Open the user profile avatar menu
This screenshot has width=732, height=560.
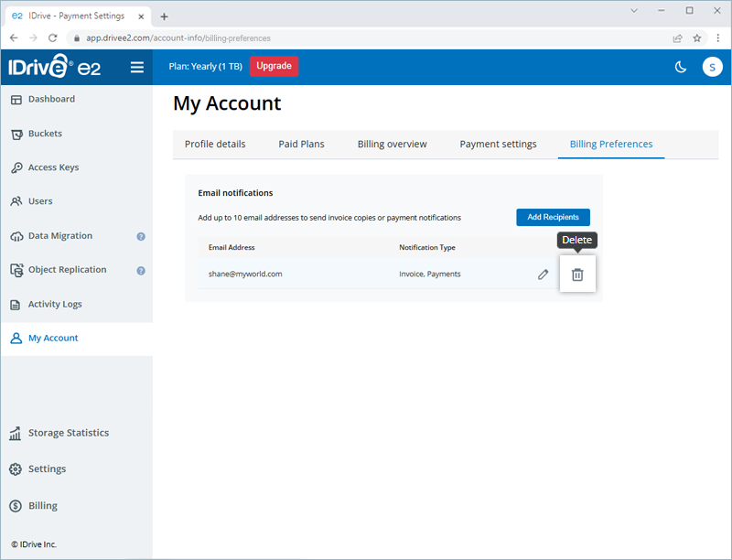[x=712, y=67]
